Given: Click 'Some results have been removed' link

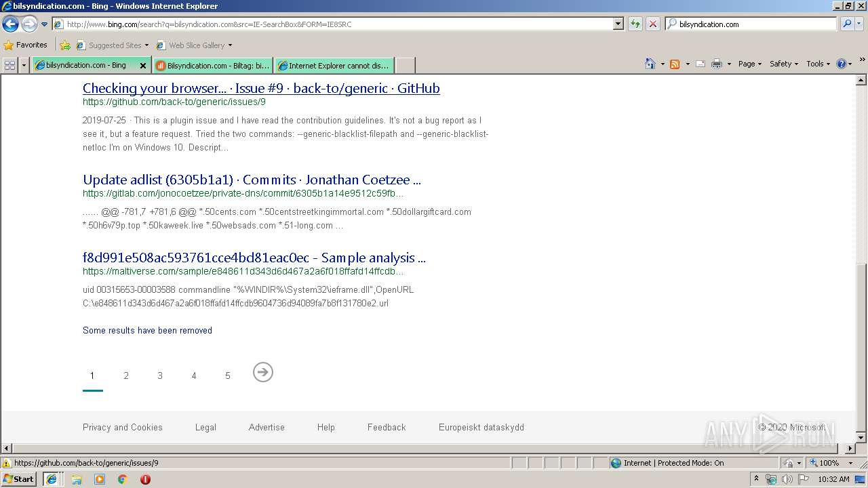Looking at the screenshot, I should coord(147,330).
